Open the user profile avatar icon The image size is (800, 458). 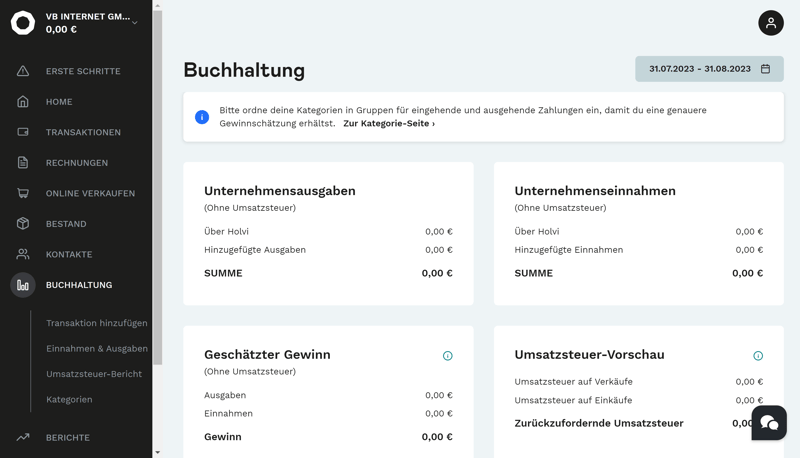point(770,23)
